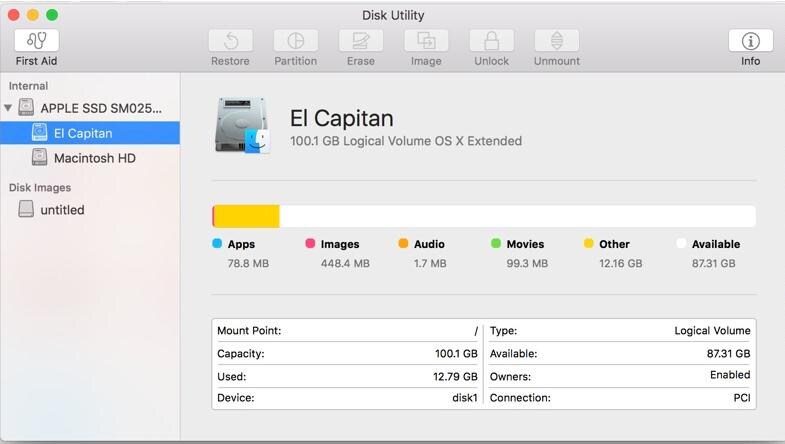Click the Internal section header

(x=28, y=86)
